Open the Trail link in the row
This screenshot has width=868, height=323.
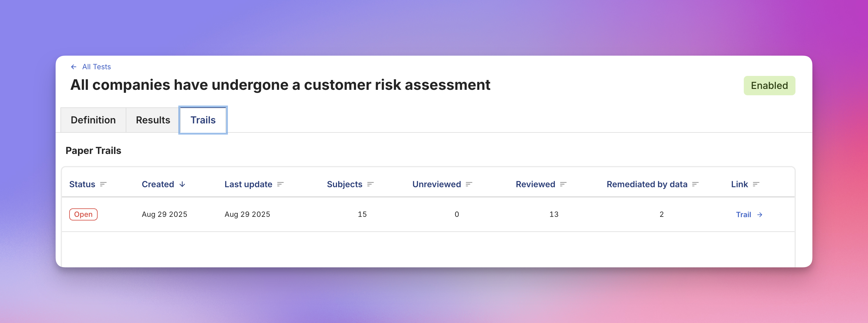743,215
